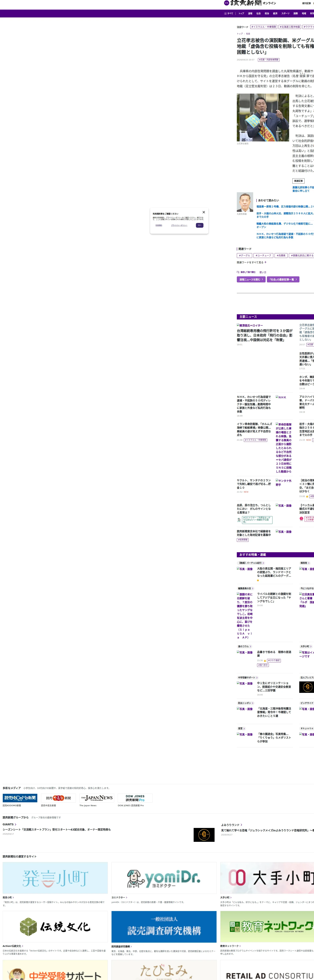314x980 pixels.
Task: Select the 速報 nav tab
Action: (x=250, y=13)
